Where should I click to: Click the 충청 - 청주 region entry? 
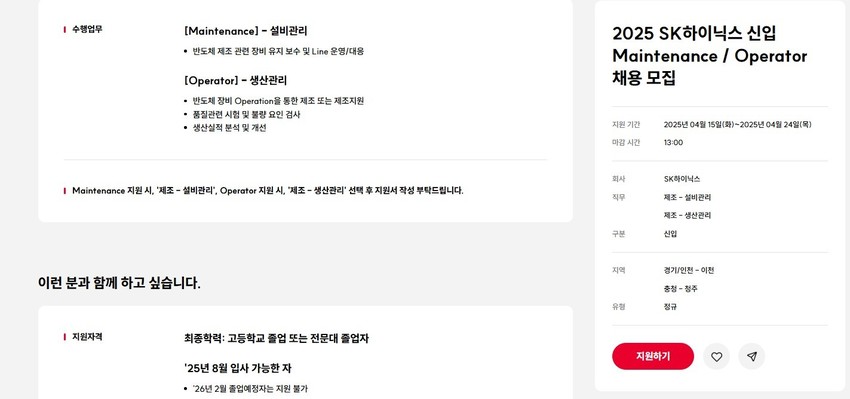point(680,288)
